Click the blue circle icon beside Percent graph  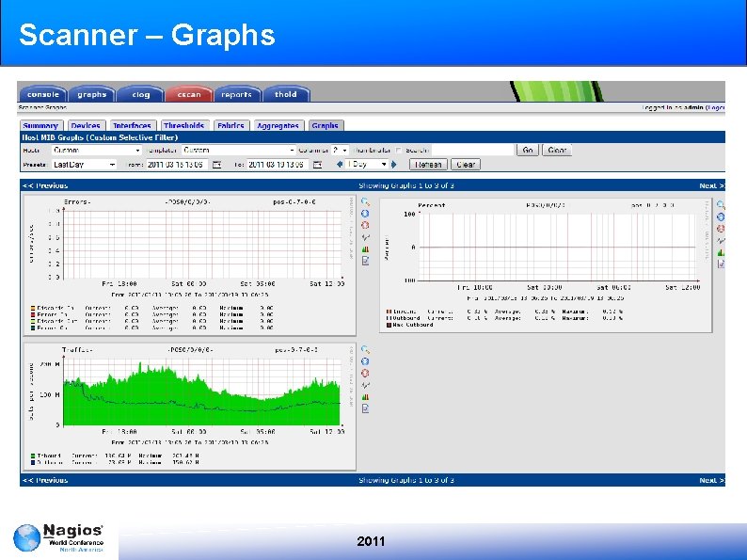(721, 216)
